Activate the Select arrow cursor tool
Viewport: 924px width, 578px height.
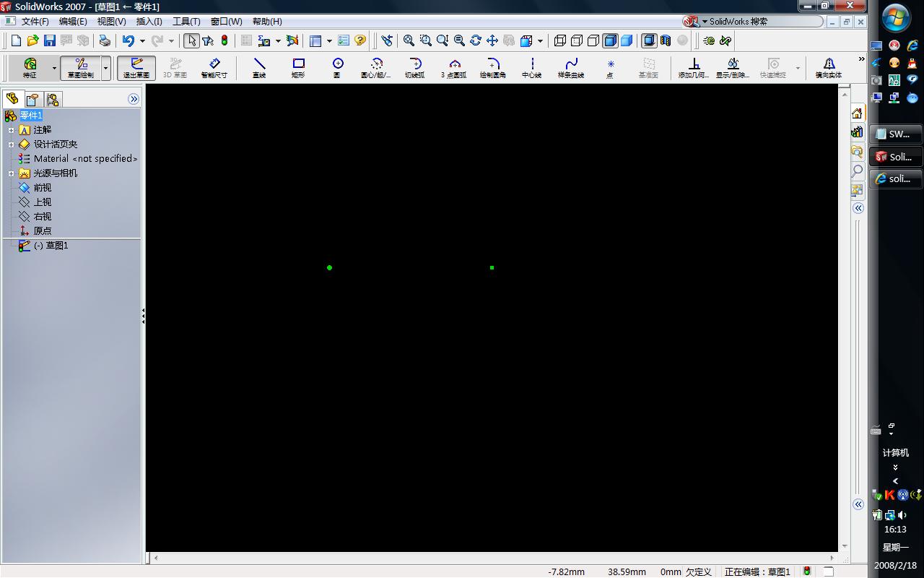coord(191,40)
